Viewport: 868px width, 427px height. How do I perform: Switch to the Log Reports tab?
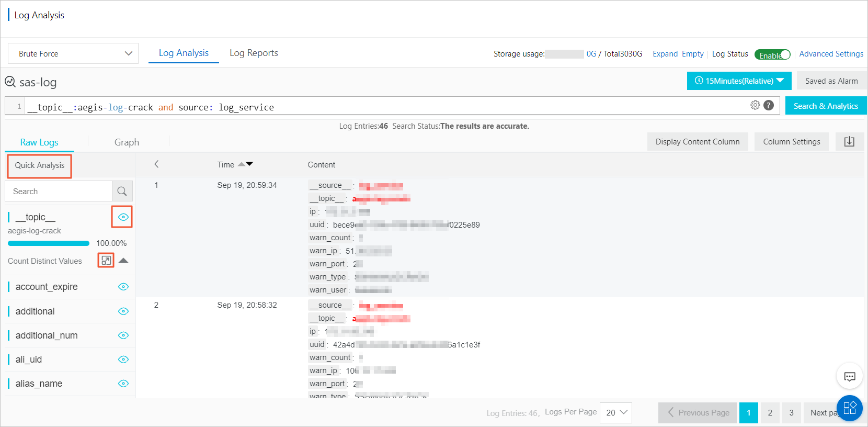tap(254, 53)
